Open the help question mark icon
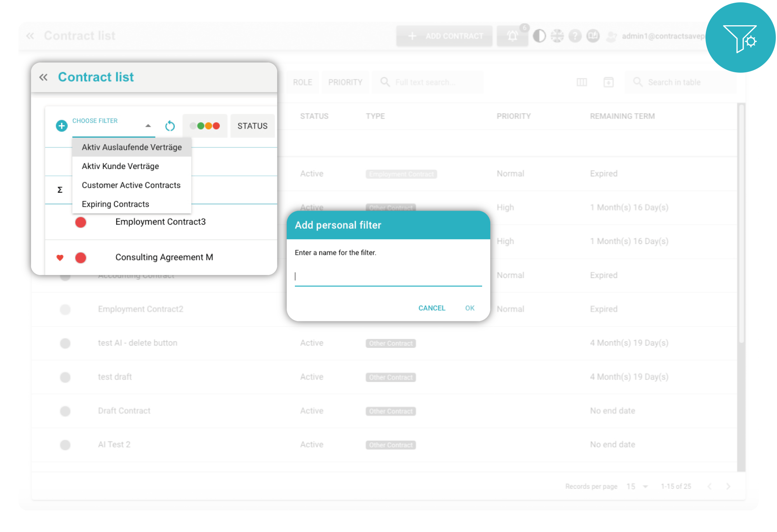Viewport: 777px width, 532px height. pyautogui.click(x=575, y=36)
